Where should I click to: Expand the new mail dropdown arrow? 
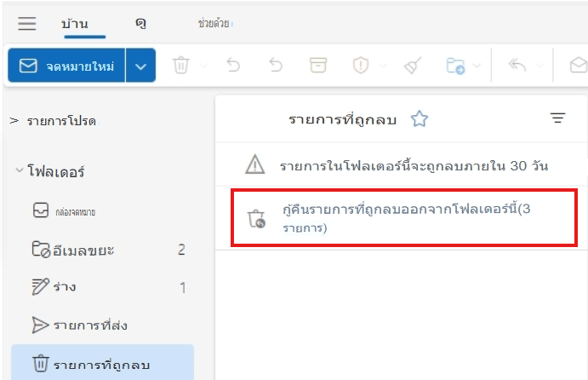140,66
